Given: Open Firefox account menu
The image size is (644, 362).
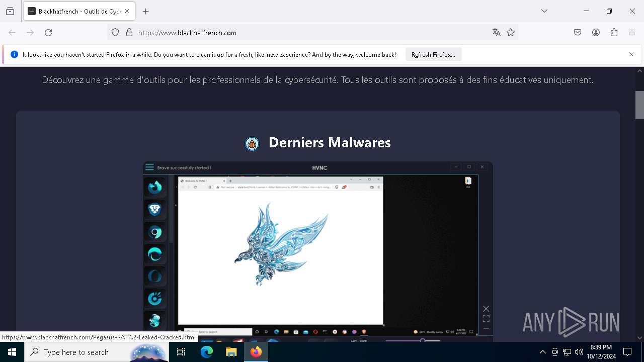Looking at the screenshot, I should point(596,33).
